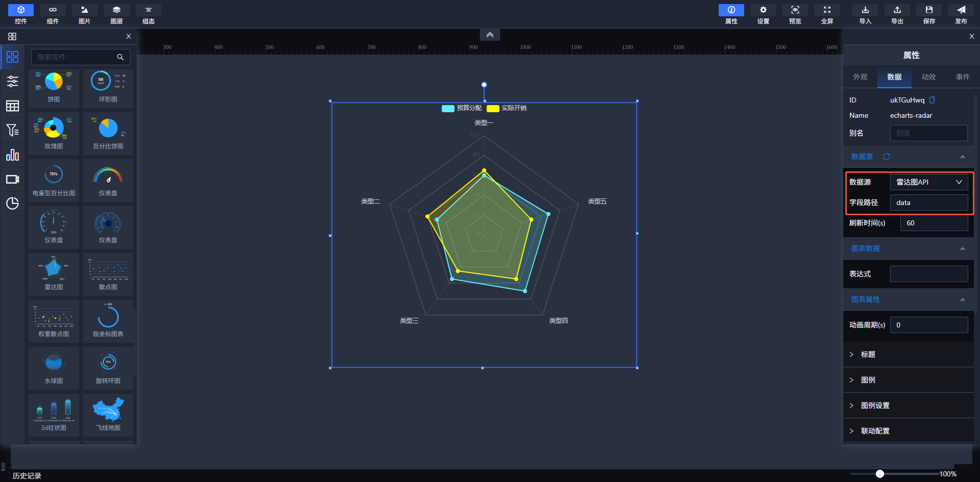This screenshot has height=482, width=980.
Task: Switch to the 外观 tab
Action: [x=860, y=77]
